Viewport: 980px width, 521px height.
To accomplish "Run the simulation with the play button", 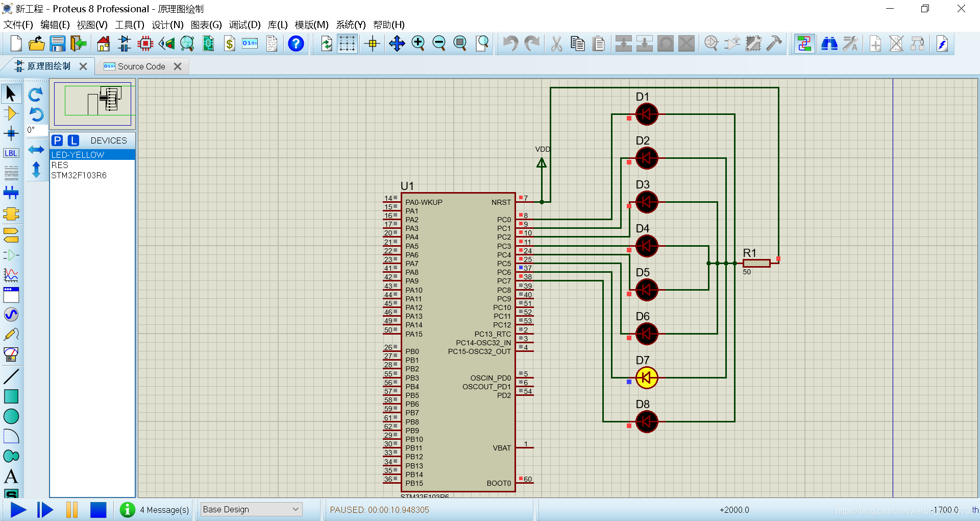I will (18, 510).
